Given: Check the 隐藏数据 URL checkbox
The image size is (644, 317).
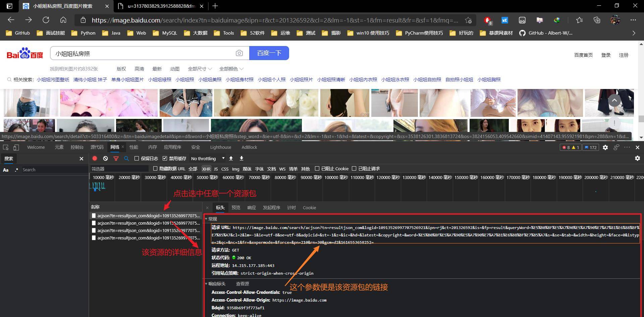Looking at the screenshot, I should [155, 169].
